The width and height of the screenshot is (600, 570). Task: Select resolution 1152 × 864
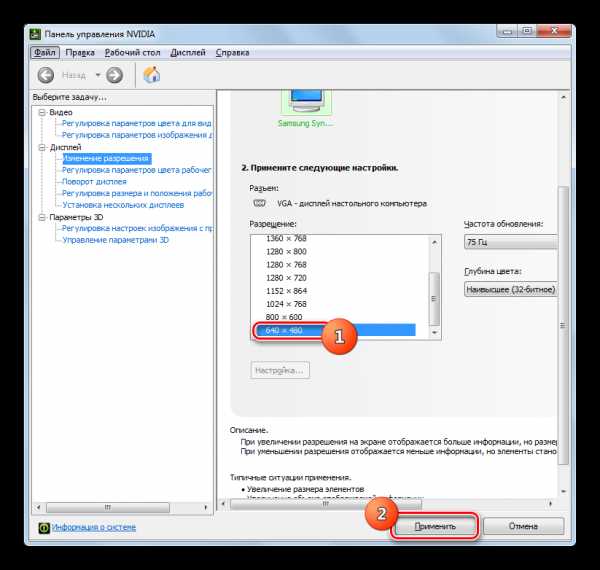(286, 291)
